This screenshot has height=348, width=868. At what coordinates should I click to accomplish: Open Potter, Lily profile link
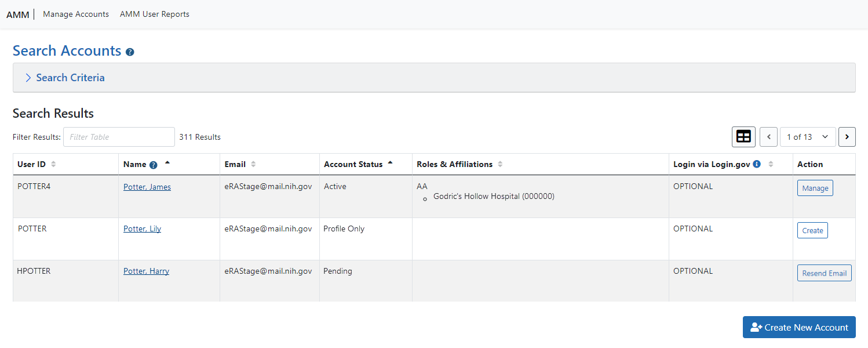142,229
